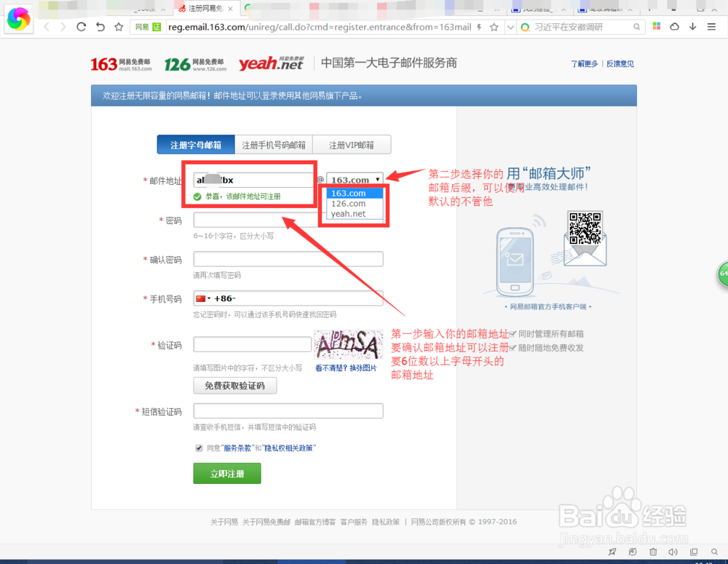This screenshot has width=728, height=564.
Task: Switch to 注册VIP邮箱 tab
Action: [x=352, y=145]
